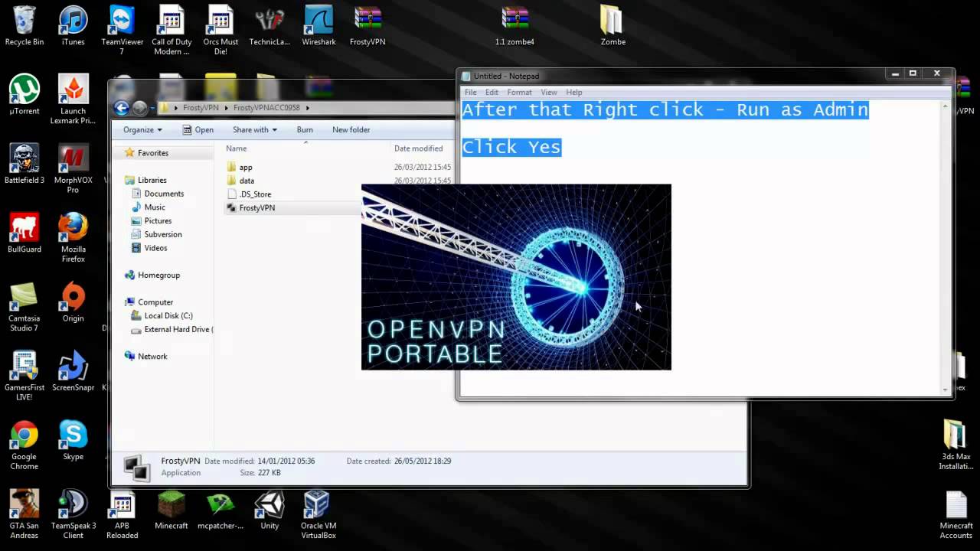Click the µTorrent desktop icon

[x=24, y=95]
